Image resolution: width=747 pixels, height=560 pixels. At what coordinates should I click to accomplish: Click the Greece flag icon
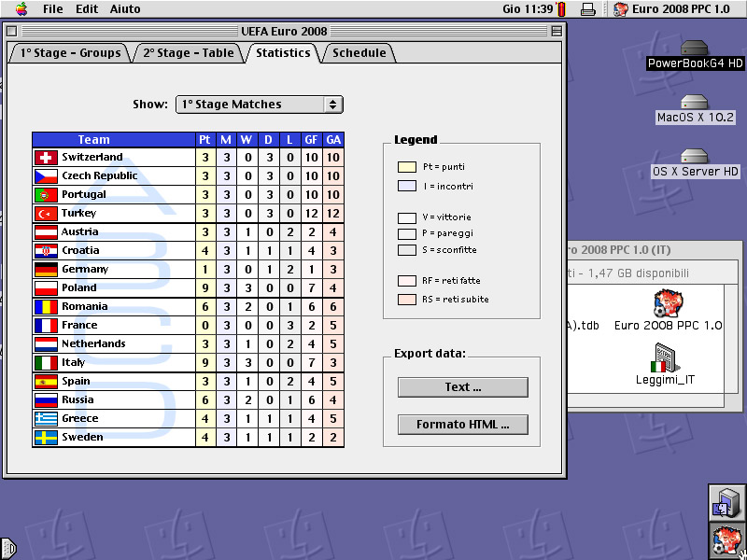coord(46,418)
